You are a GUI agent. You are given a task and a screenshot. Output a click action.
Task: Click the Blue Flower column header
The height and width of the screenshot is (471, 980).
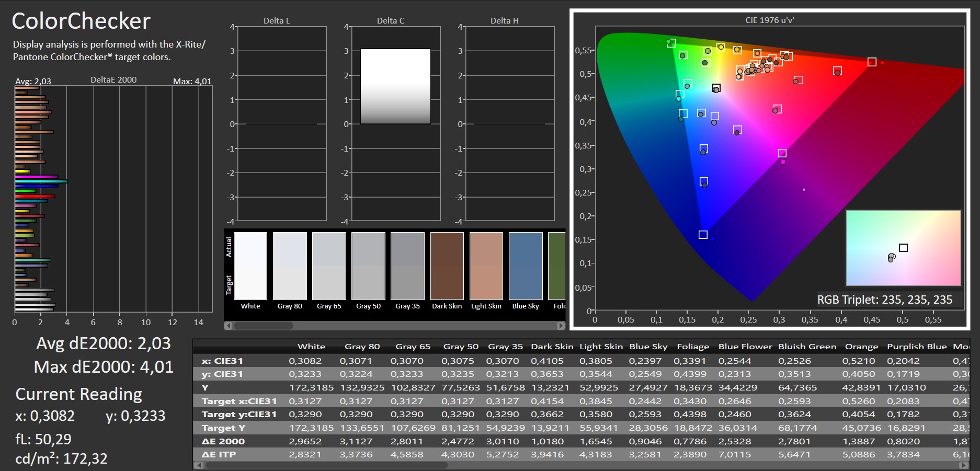745,346
